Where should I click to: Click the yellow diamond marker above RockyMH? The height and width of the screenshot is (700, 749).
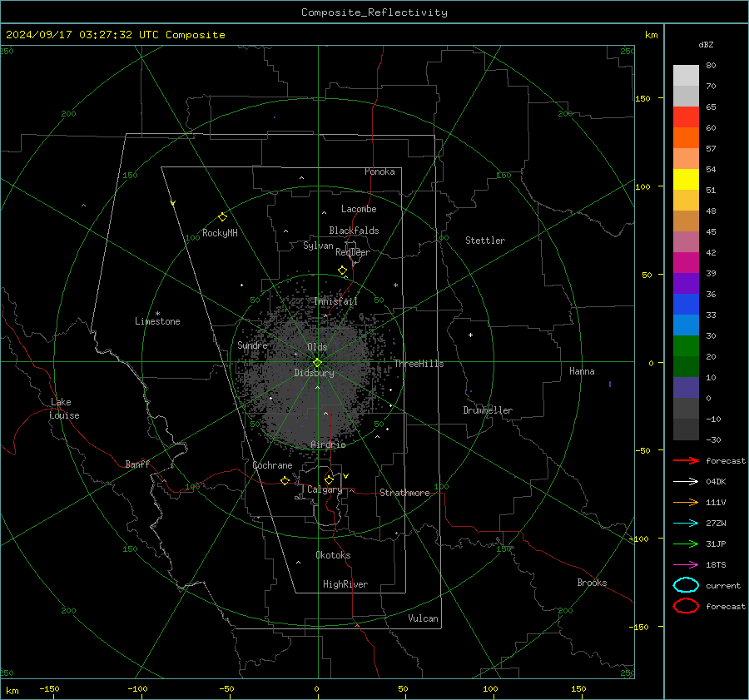[x=222, y=217]
